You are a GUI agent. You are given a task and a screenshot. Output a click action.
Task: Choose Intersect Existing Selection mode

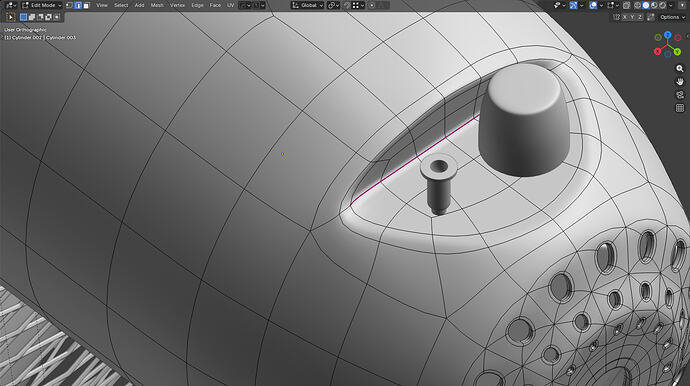click(57, 17)
